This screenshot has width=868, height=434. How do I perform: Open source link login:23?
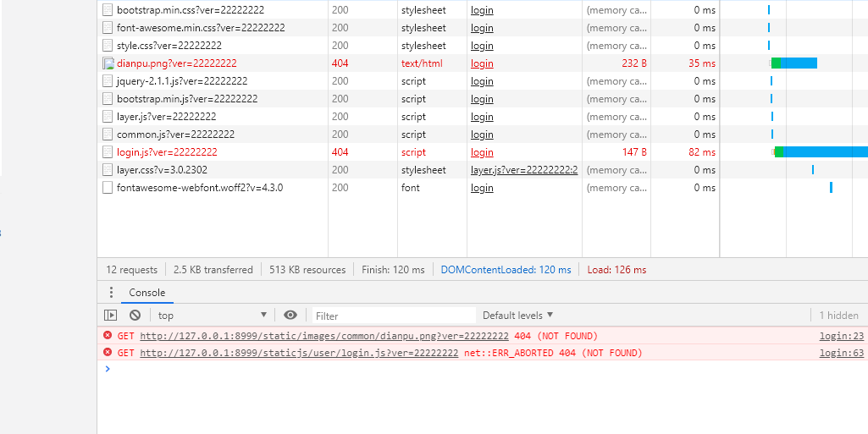[842, 336]
